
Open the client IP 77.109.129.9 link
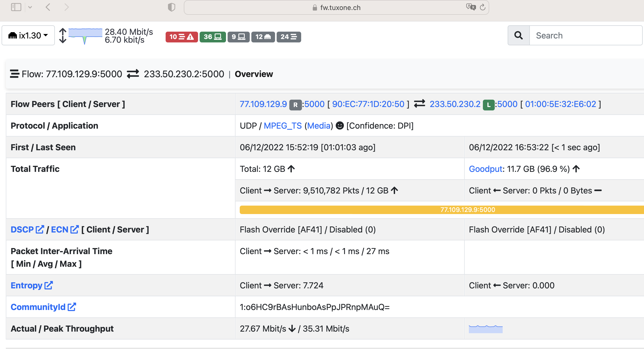pos(263,104)
